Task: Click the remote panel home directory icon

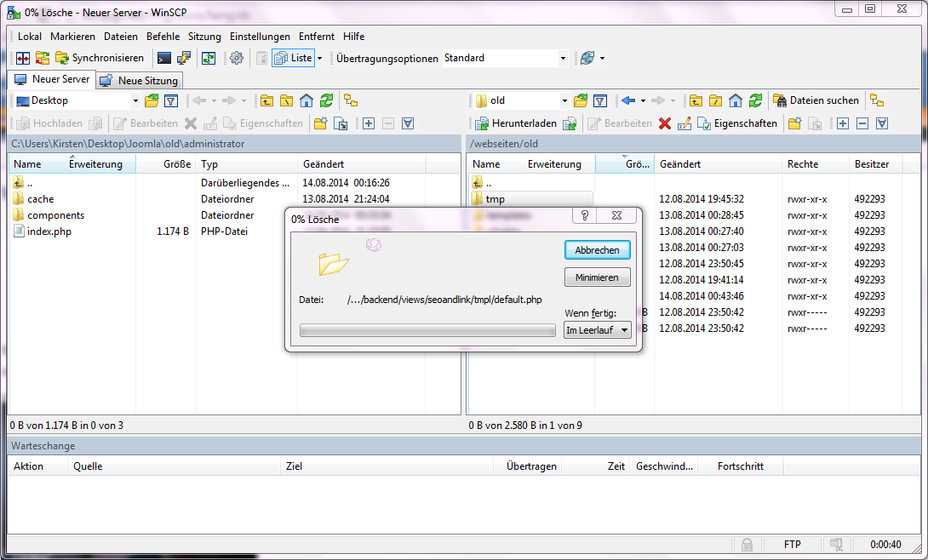Action: [x=736, y=100]
